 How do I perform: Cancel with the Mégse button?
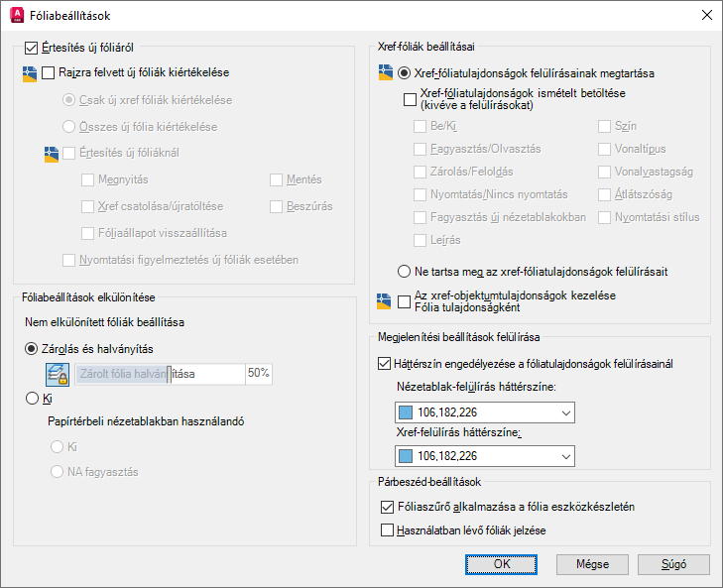[x=592, y=564]
